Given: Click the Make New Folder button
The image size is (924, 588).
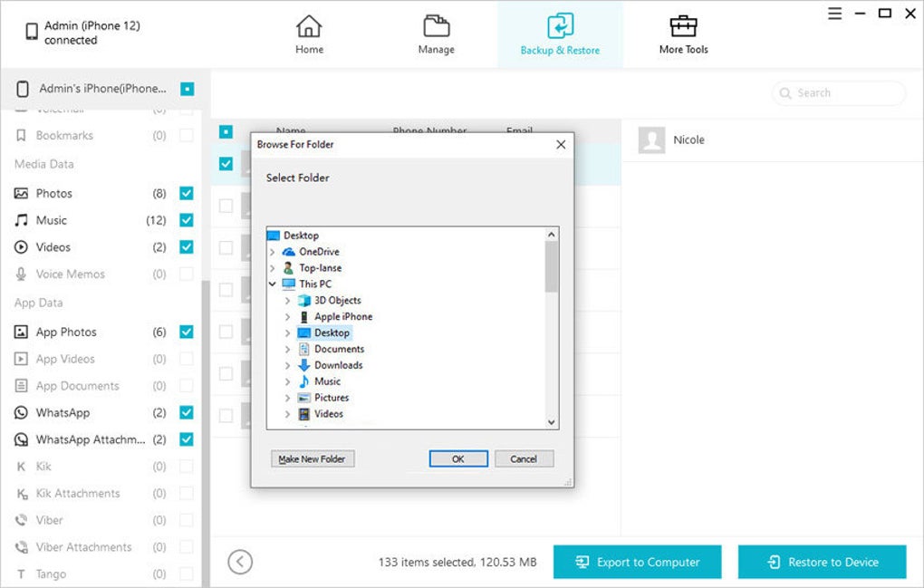Looking at the screenshot, I should coord(313,459).
